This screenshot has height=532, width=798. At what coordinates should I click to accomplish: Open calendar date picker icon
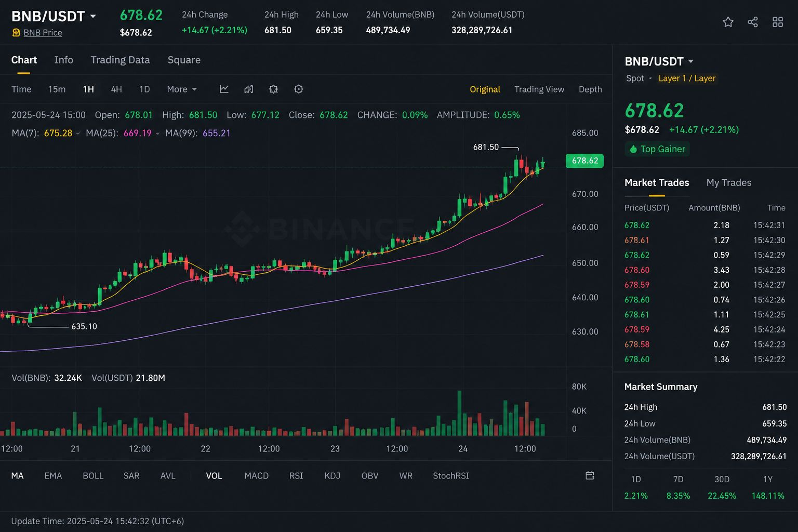pos(590,475)
